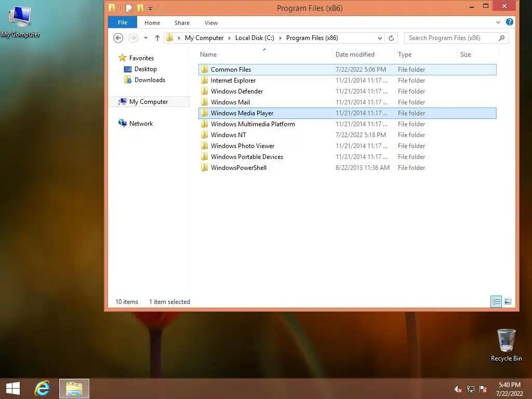The height and width of the screenshot is (399, 532).
Task: Switch to the Share ribbon tab
Action: click(x=182, y=23)
